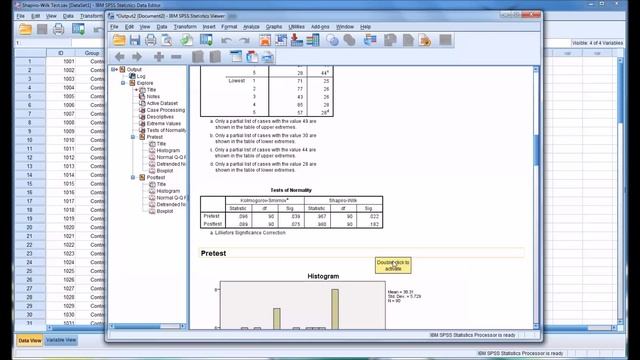Open the Analyze menu in the Viewer
Image resolution: width=640 pixels, height=360 pixels.
[x=251, y=27]
